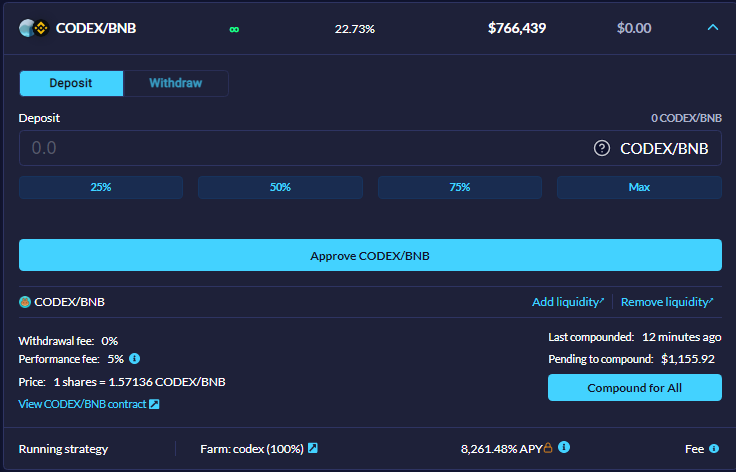
Task: Open the Remove liquidity link
Action: point(667,302)
